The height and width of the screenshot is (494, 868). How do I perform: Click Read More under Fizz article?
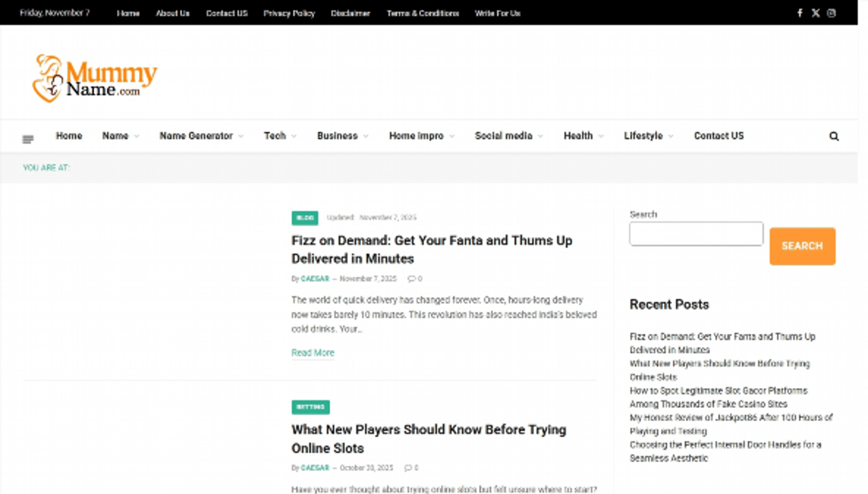pyautogui.click(x=313, y=353)
